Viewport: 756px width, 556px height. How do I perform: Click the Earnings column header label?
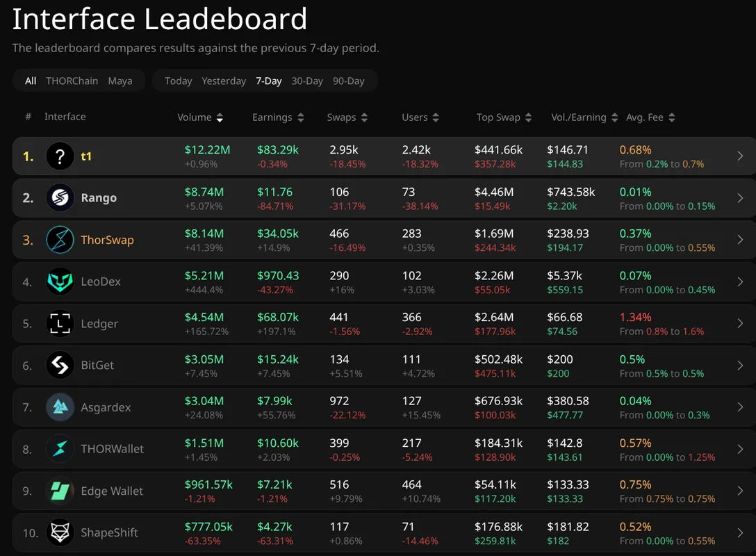coord(272,117)
